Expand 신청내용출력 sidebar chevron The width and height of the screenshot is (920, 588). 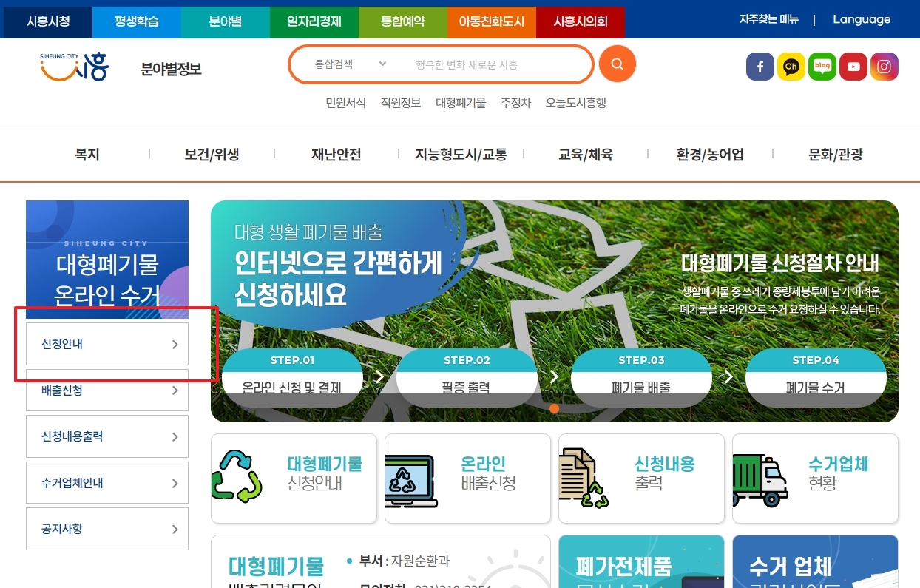175,437
